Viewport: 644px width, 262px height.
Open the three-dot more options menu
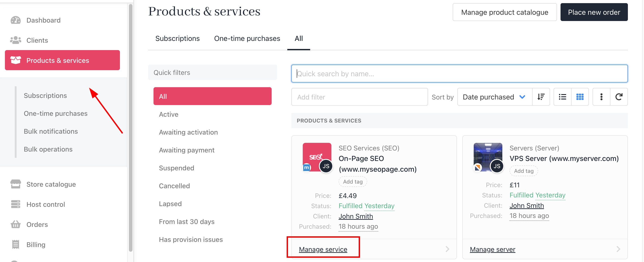(601, 97)
